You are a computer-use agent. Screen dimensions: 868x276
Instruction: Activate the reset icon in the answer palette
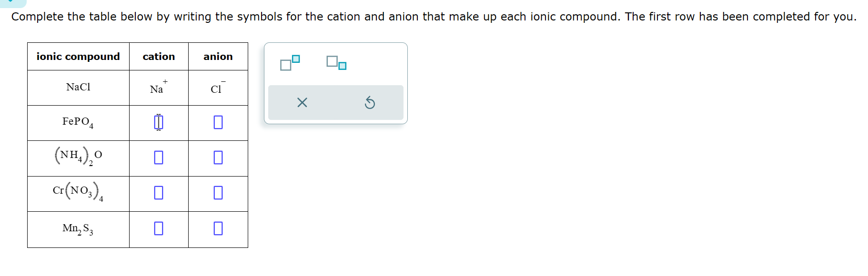tap(371, 102)
